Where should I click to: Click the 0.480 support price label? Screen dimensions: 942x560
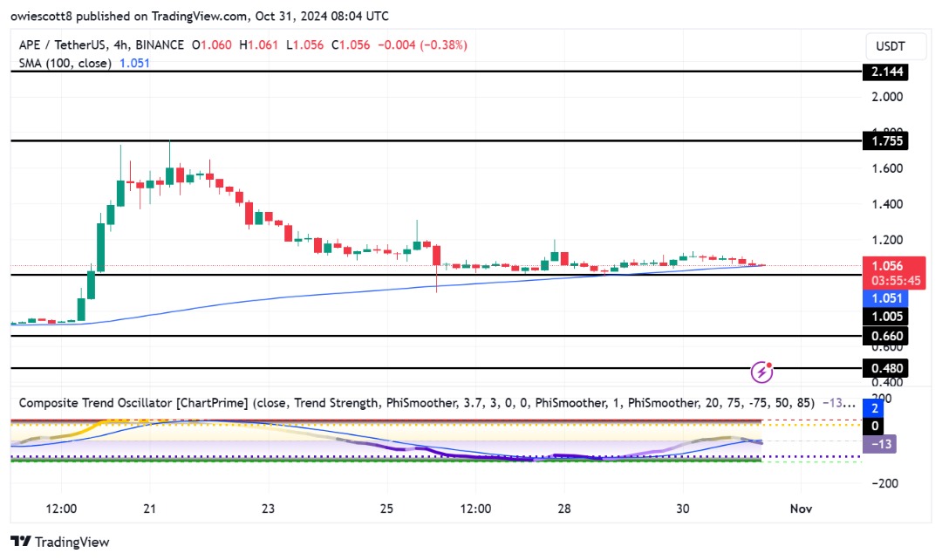click(x=885, y=368)
